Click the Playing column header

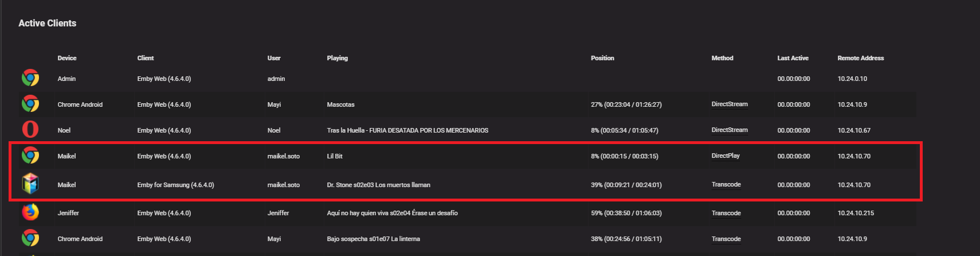click(x=337, y=58)
